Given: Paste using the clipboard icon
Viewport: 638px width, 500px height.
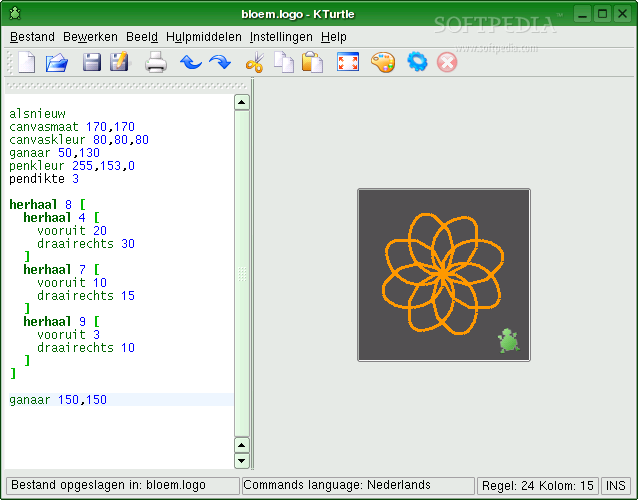Looking at the screenshot, I should pos(312,62).
